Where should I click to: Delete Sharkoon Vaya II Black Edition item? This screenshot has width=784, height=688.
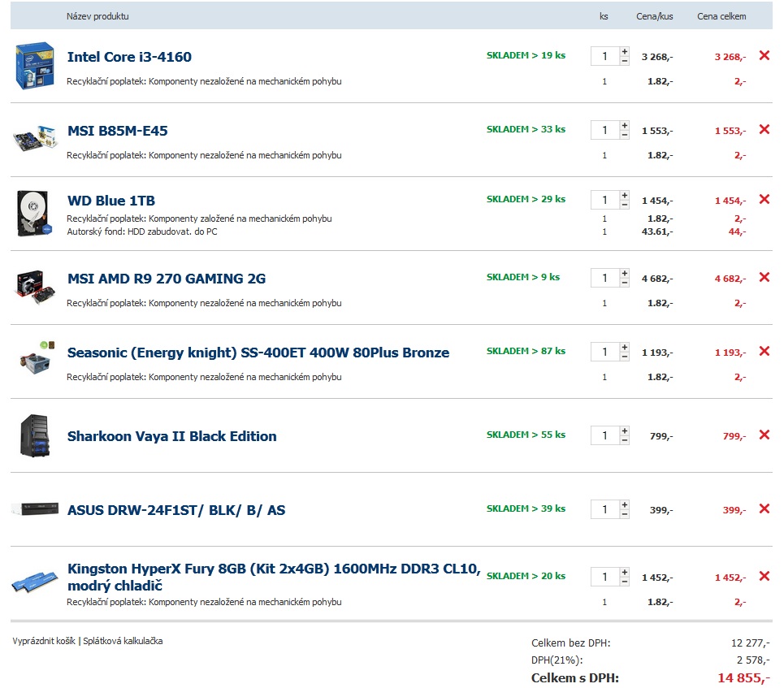tap(764, 435)
